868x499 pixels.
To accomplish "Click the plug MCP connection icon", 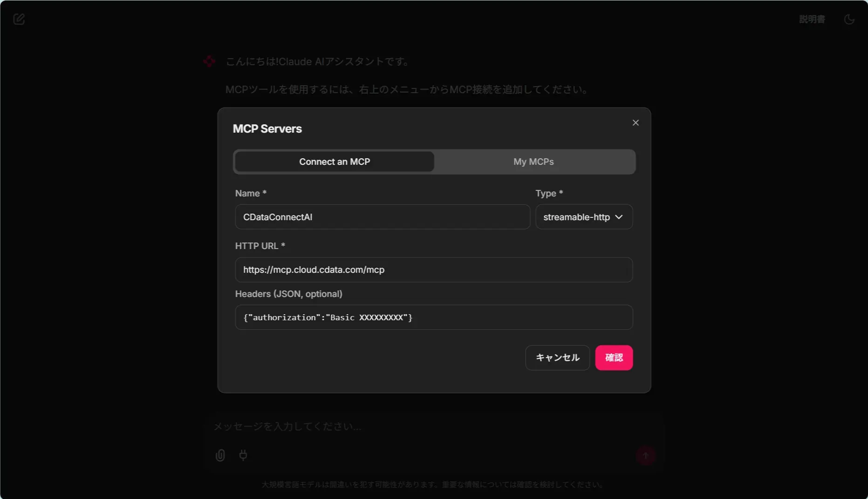I will [x=243, y=455].
